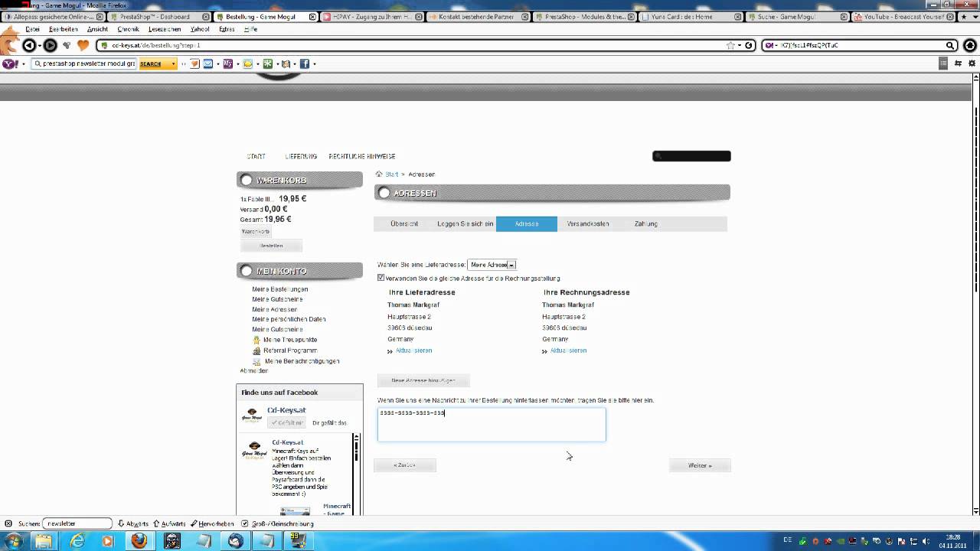Click the magnifier in the browser search box

[x=950, y=45]
